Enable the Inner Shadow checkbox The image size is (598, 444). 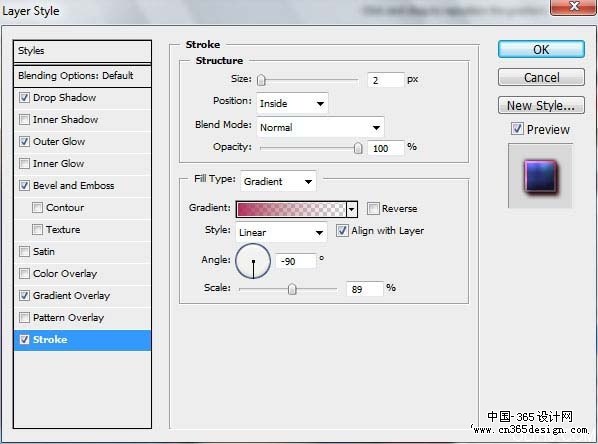(24, 120)
